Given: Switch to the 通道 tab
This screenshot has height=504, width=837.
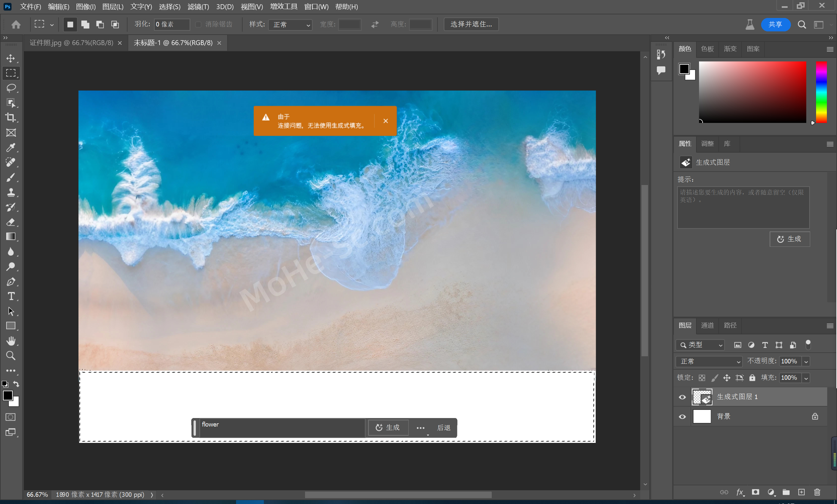Looking at the screenshot, I should pos(707,325).
